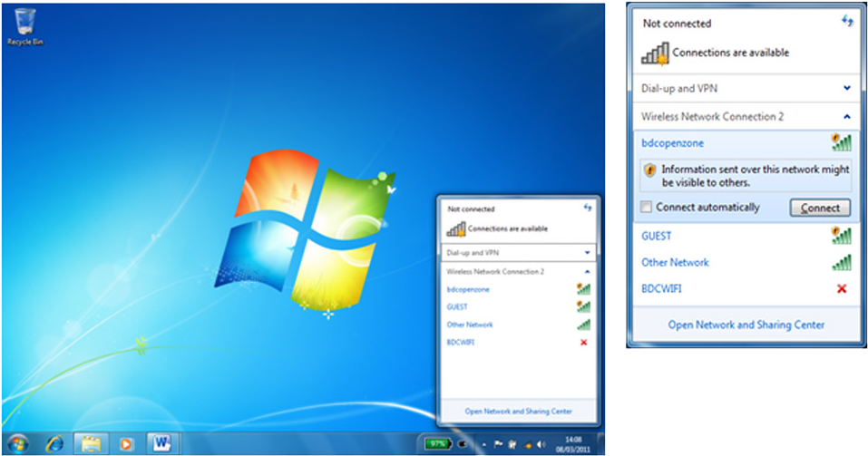Collapse Wireless Network Connection 2 in enlarged panel
Image resolution: width=868 pixels, height=456 pixels.
click(x=846, y=116)
